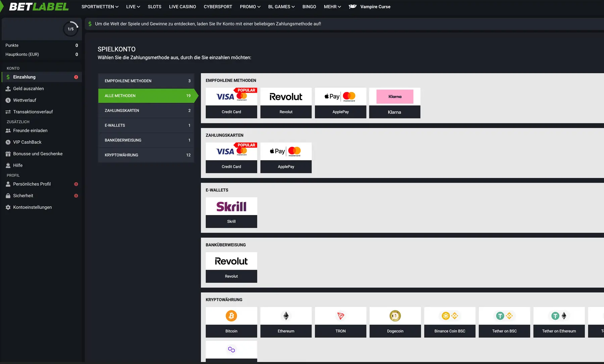Select the Zahlungskarten category tab
This screenshot has height=364, width=604.
click(146, 110)
